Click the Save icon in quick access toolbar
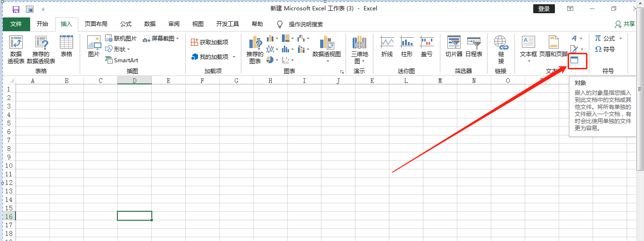This screenshot has height=241, width=644. 16,9
